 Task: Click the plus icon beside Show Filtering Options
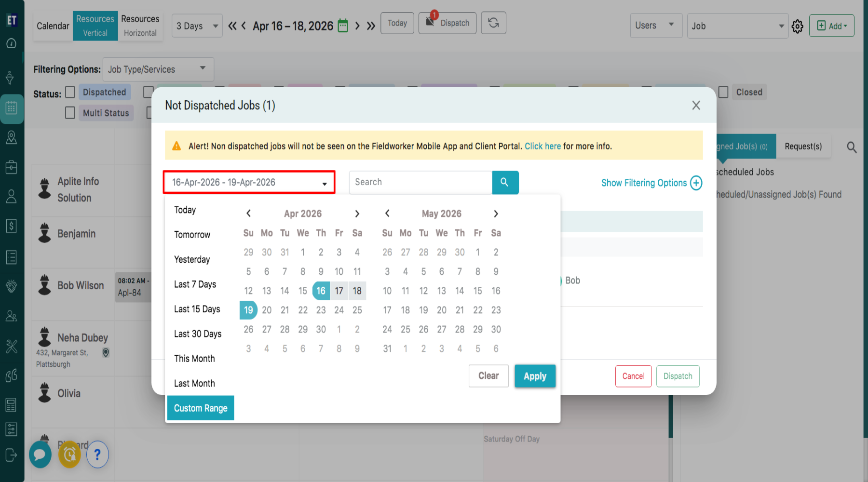(x=696, y=183)
